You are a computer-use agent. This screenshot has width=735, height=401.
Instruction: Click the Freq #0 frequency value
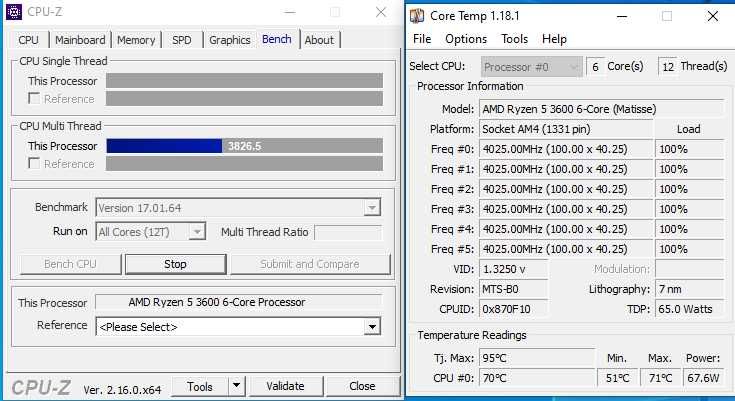(x=566, y=149)
